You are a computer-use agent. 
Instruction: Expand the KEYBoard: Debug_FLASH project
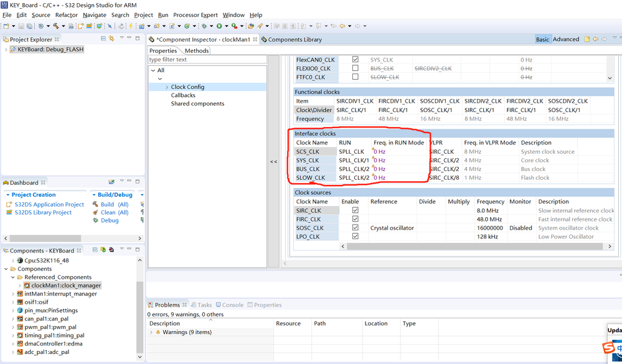click(x=6, y=50)
